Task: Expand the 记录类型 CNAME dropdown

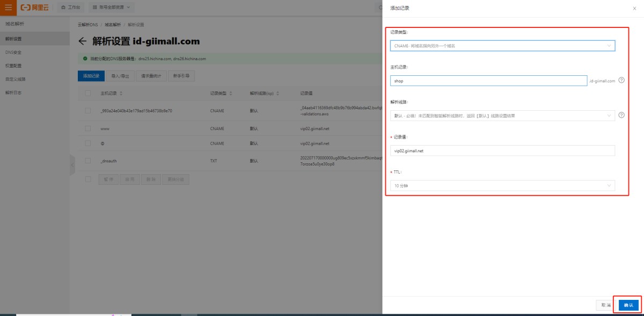Action: coord(502,46)
